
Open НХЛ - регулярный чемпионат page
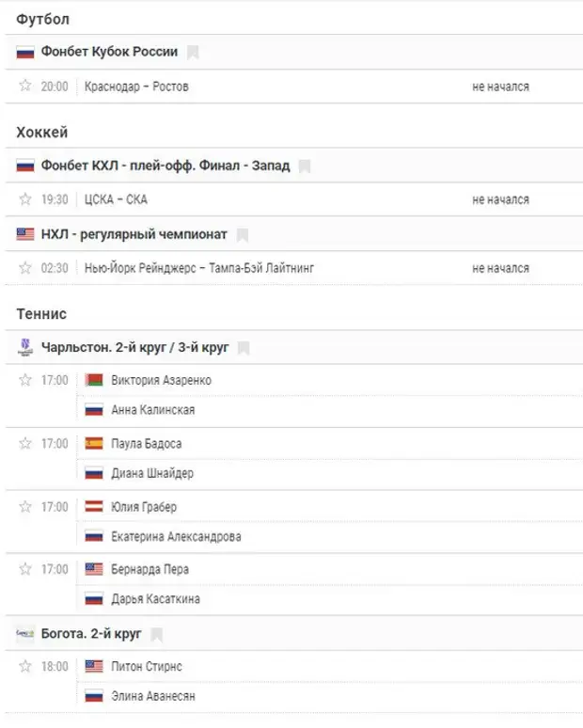134,234
